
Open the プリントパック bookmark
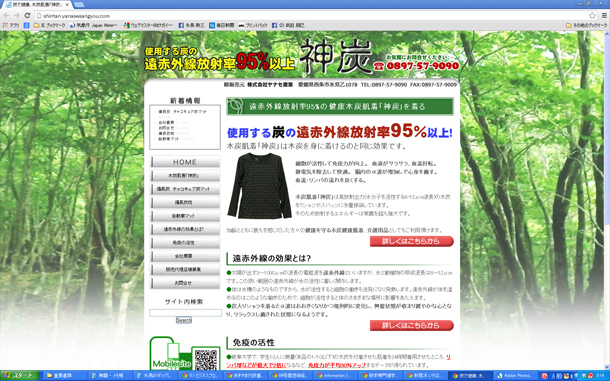pyautogui.click(x=253, y=25)
